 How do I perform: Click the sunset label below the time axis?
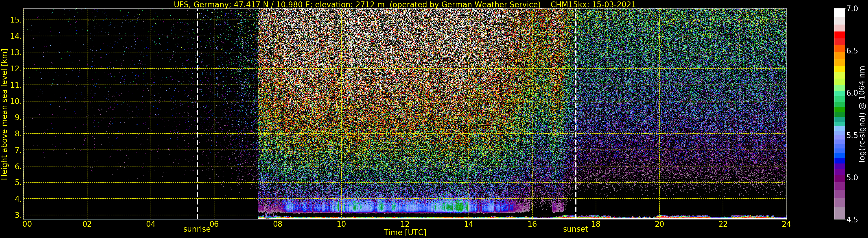(575, 229)
